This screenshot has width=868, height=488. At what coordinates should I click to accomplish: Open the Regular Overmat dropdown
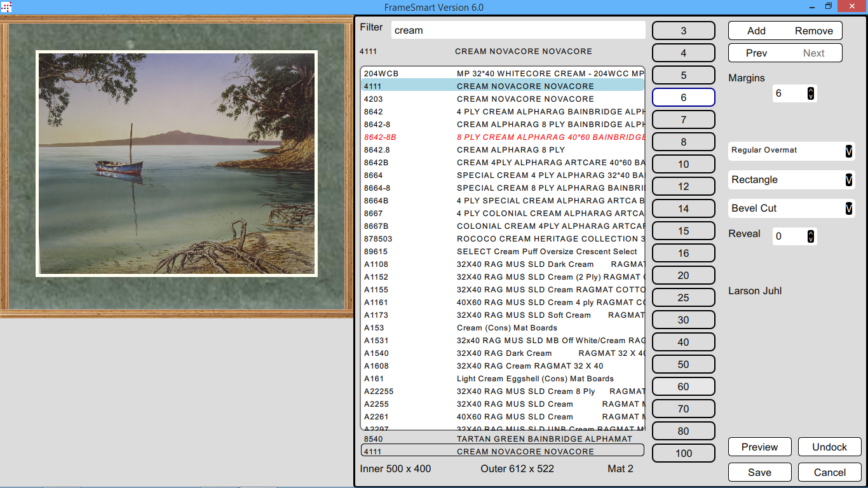click(x=848, y=151)
